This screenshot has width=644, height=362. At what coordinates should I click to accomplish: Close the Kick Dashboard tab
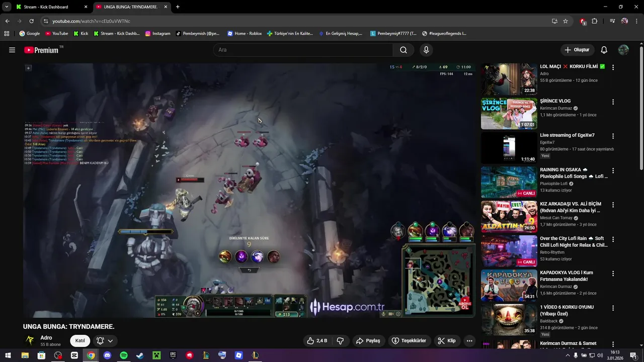click(x=86, y=7)
